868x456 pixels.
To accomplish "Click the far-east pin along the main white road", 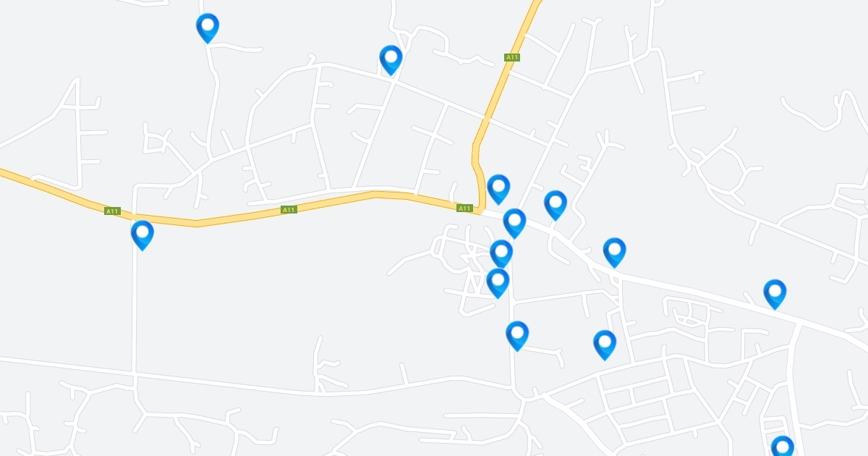I will [x=775, y=294].
